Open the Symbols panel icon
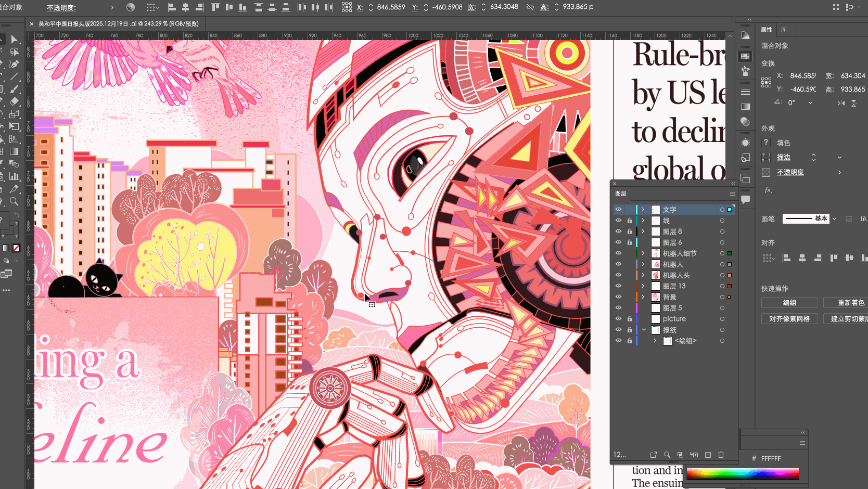 745,71
